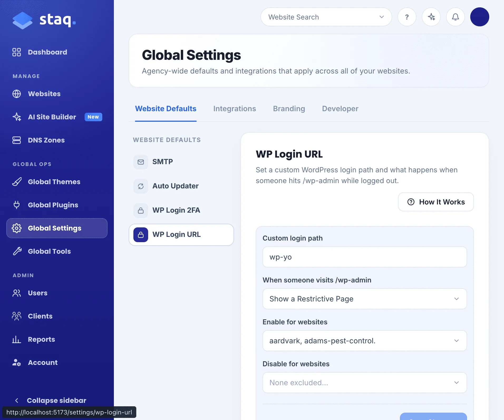Open Account settings in sidebar
Viewport: 504px width, 420px height.
click(57, 363)
